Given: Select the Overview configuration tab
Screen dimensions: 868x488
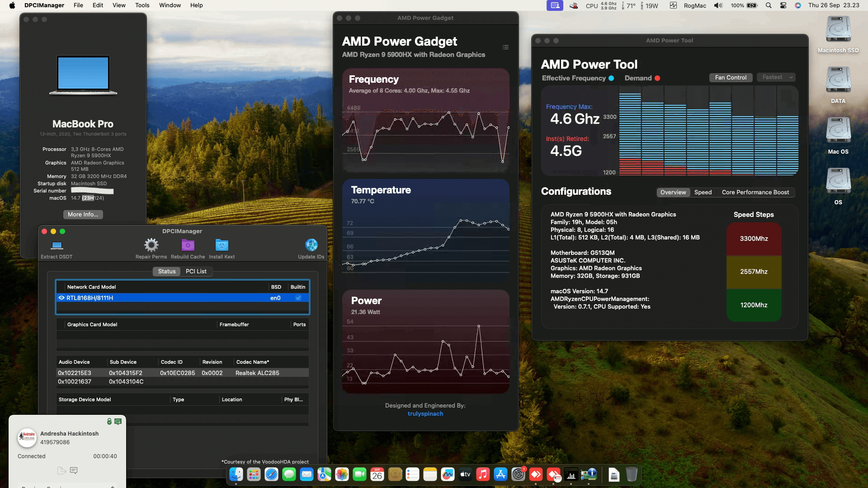Looking at the screenshot, I should (x=673, y=192).
